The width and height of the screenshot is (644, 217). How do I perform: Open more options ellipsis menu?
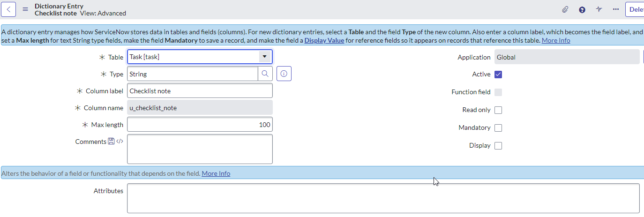[616, 9]
